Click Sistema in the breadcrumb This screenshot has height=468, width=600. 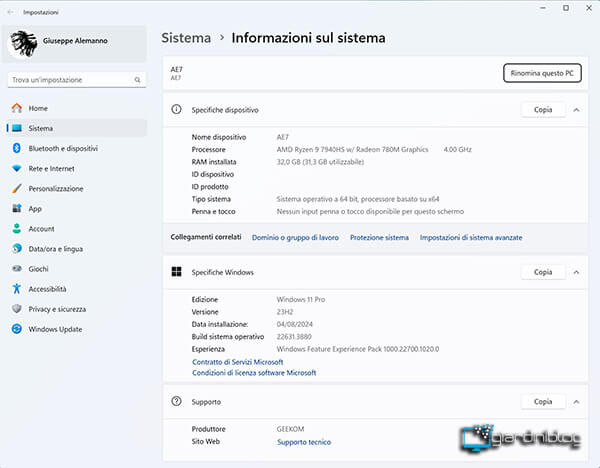(x=186, y=38)
